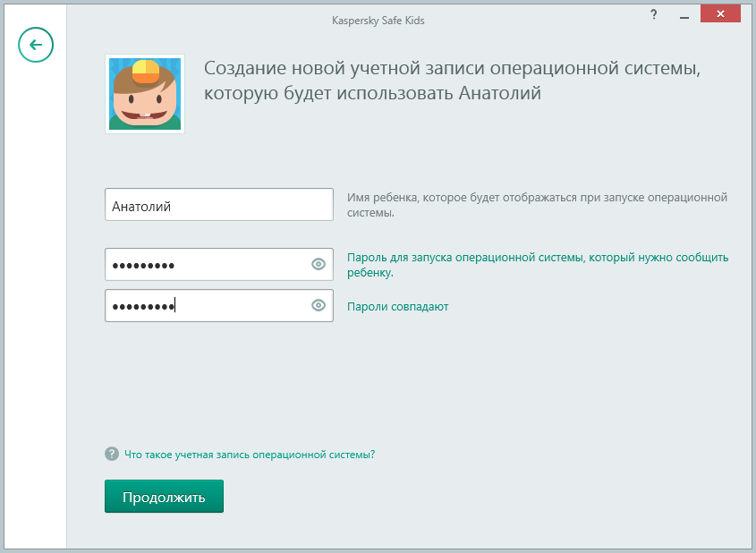The image size is (756, 553).
Task: Click the Kaspersky Safe Kids window title
Action: [x=378, y=20]
